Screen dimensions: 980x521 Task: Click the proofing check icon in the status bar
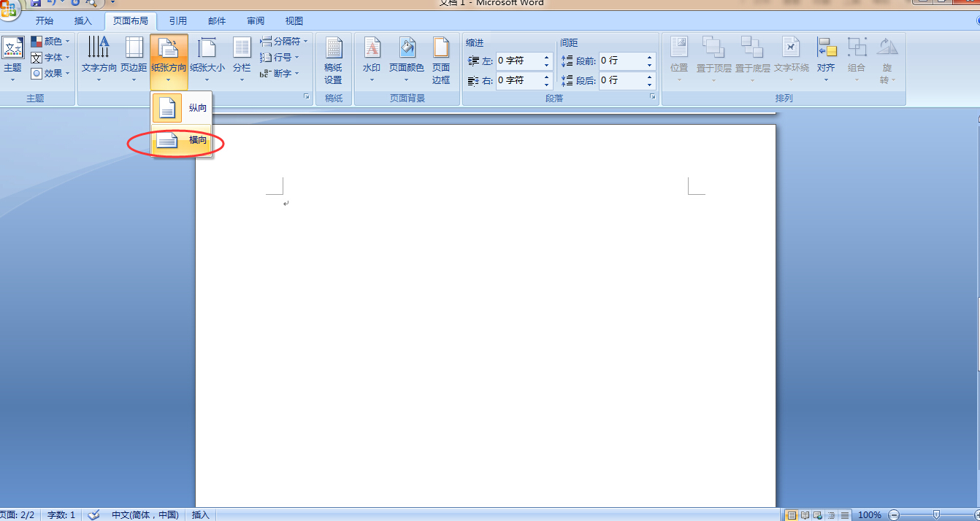point(93,514)
